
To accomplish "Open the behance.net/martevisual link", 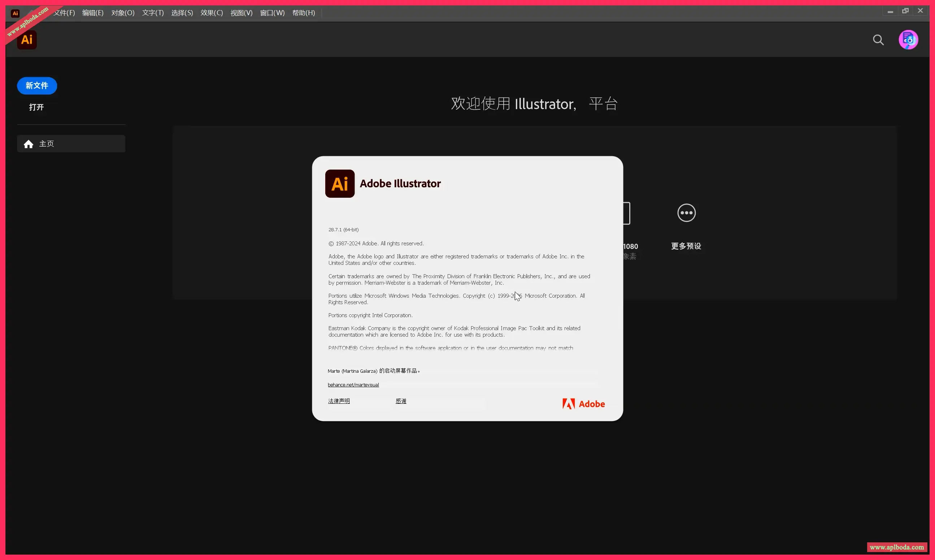I will pos(353,385).
